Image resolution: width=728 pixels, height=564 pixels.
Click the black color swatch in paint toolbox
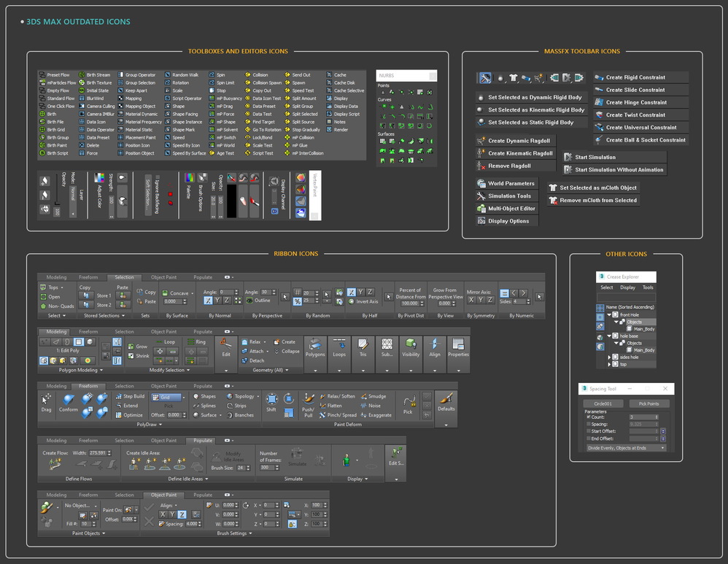(231, 201)
